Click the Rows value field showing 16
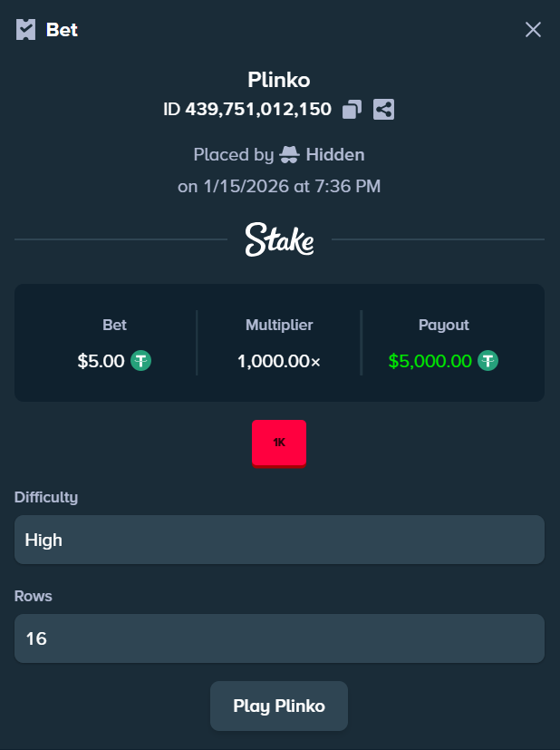Screen dimensions: 560x750 [x=279, y=638]
